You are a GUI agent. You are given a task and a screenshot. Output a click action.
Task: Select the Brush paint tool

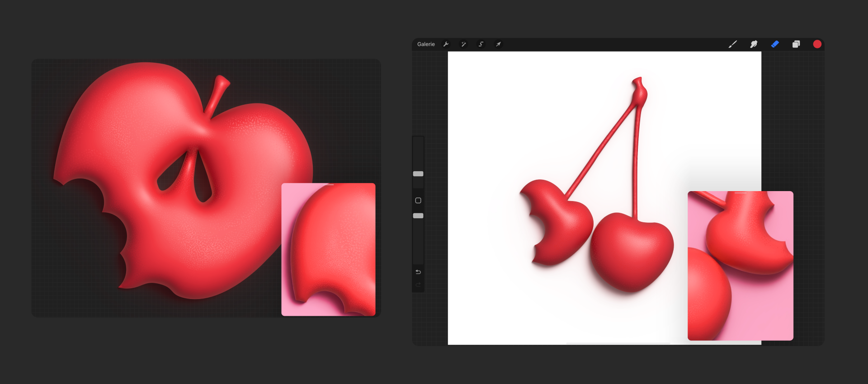coord(732,44)
